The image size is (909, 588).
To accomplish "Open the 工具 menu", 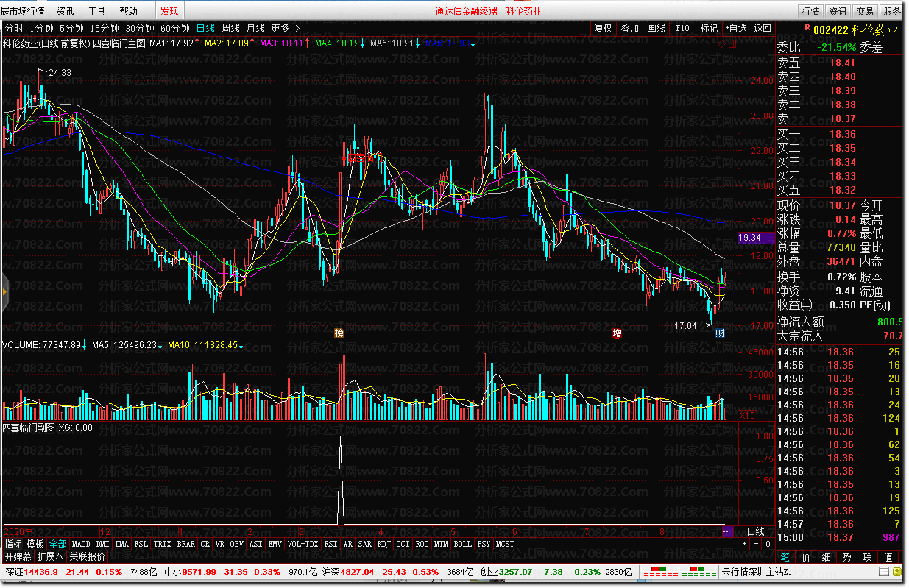I will click(96, 11).
